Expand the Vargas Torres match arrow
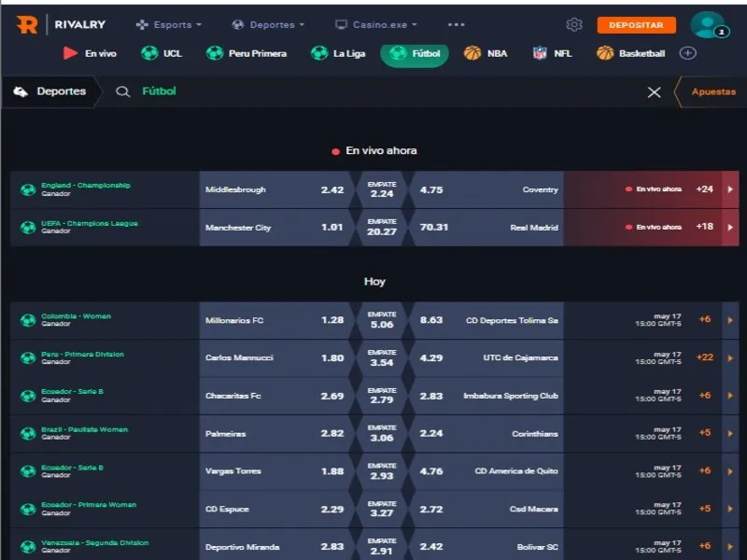747x560 pixels. pos(730,471)
